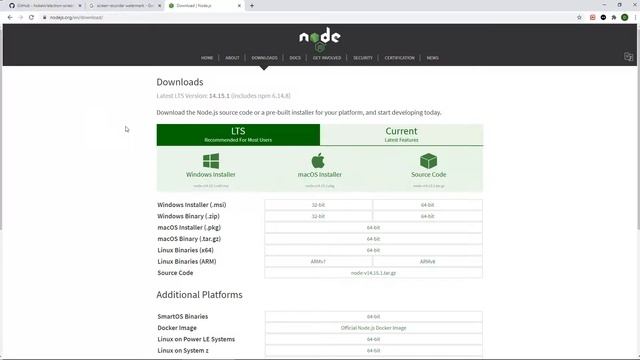Open Official Node.js Docker Image link
Screen dimensions: 640x360
373,328
